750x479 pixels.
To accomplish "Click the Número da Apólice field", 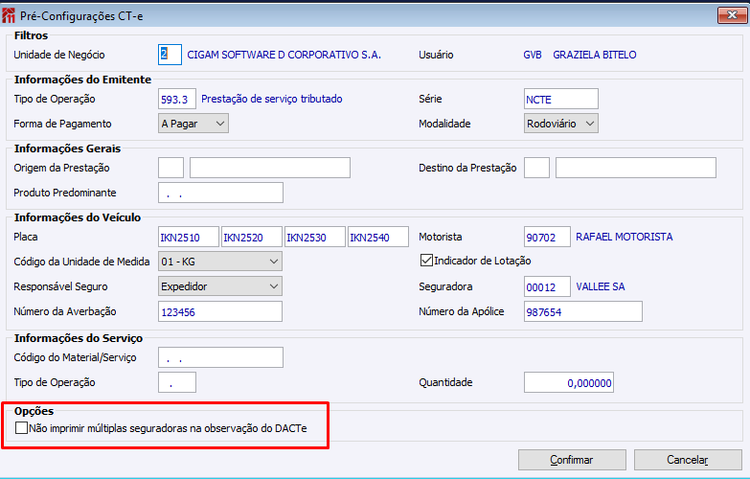I will click(583, 312).
